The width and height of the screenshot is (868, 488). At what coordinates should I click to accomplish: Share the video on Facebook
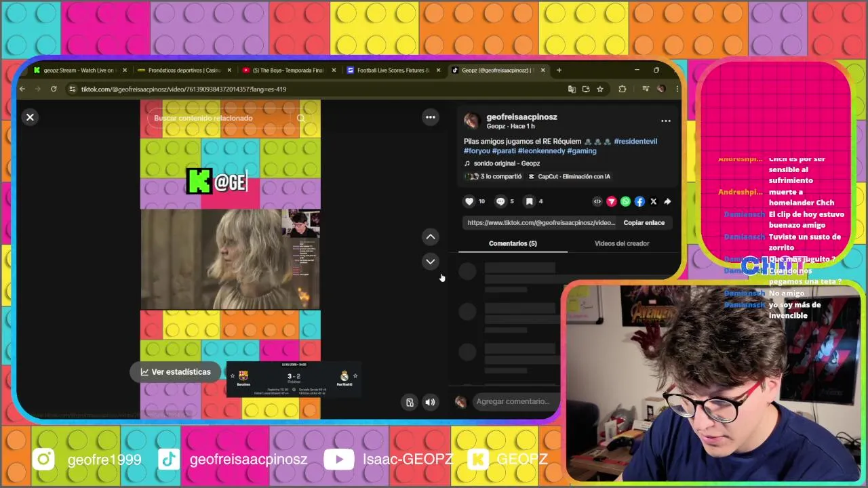[639, 201]
